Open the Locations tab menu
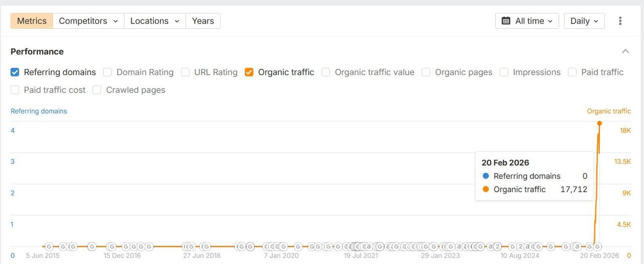Image resolution: width=644 pixels, height=264 pixels. click(154, 21)
